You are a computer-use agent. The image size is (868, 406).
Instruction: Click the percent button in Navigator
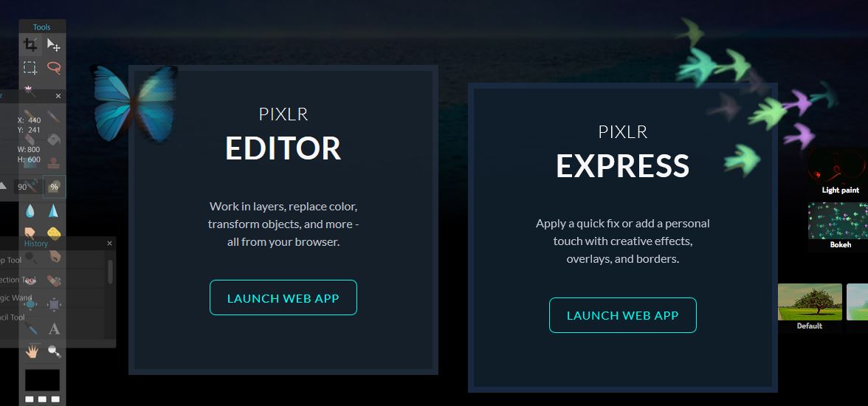[x=54, y=187]
